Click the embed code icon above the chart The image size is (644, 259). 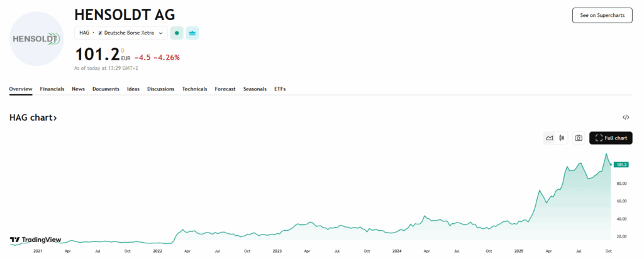coord(626,118)
